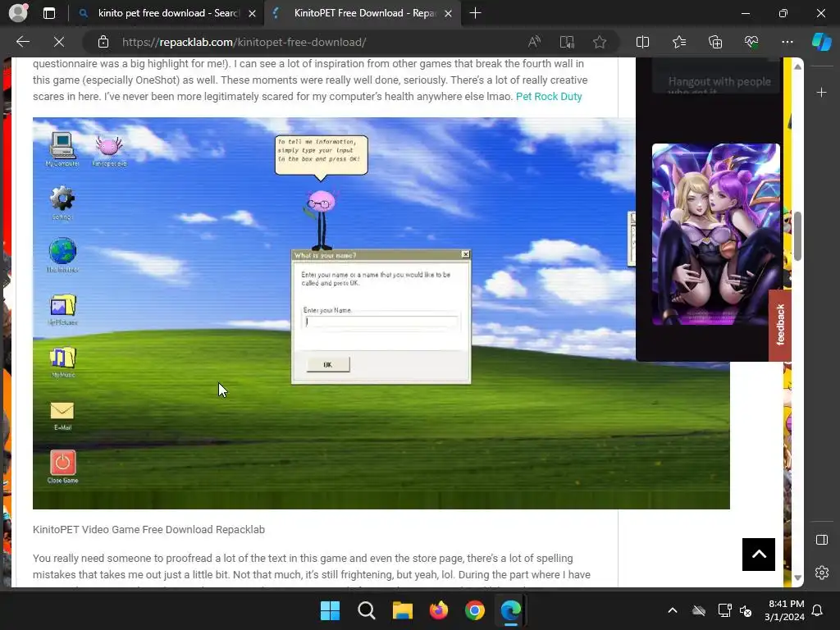The width and height of the screenshot is (840, 630).
Task: Open profile avatar menu
Action: point(18,13)
